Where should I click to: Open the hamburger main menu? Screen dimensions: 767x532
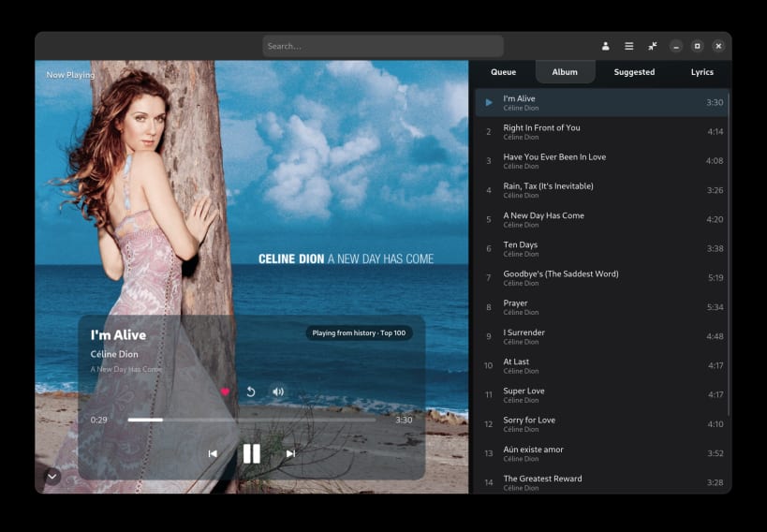629,46
